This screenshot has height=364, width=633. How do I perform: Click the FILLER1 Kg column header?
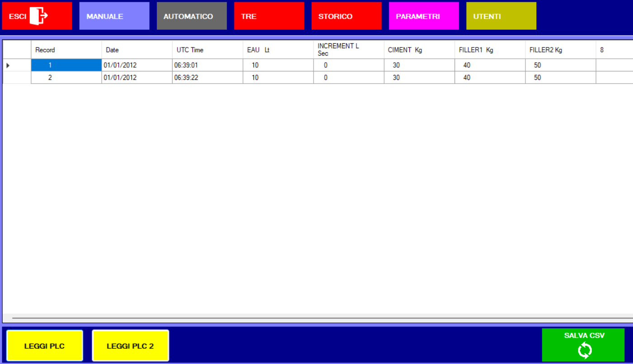point(490,50)
